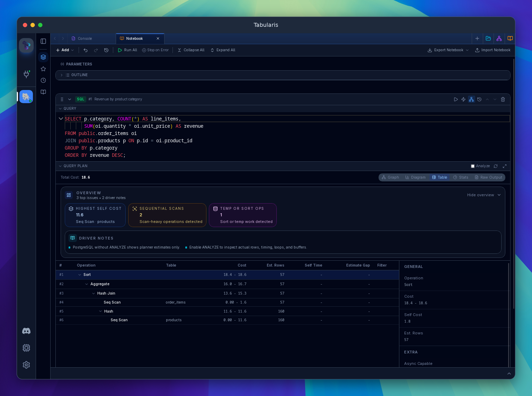Select the PostgreSQL elephant connection
Screen dimensions: 532x396
[26, 97]
